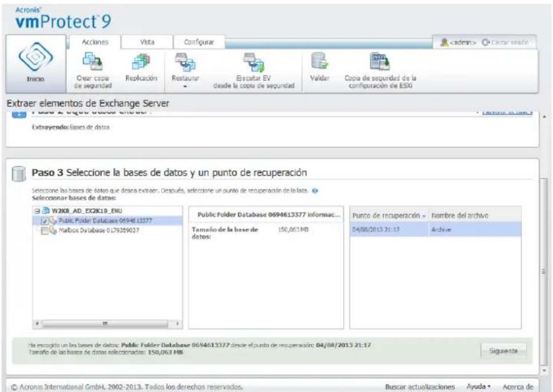Go to the Inicio home button
Viewport: 553px width, 392px height.
pos(35,63)
